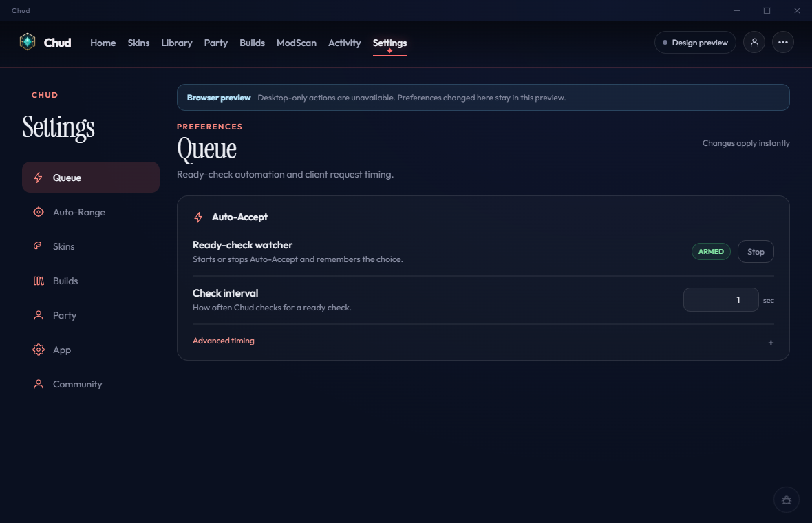Switch to the top Skins tab
The width and height of the screenshot is (812, 523).
[138, 43]
